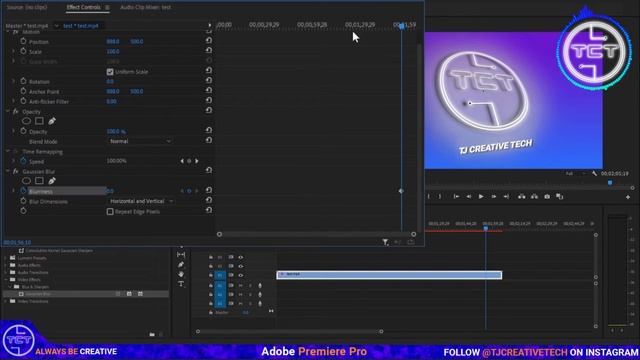Viewport: 640px width, 360px height.
Task: Toggle visibility of top video track
Action: pos(240,257)
